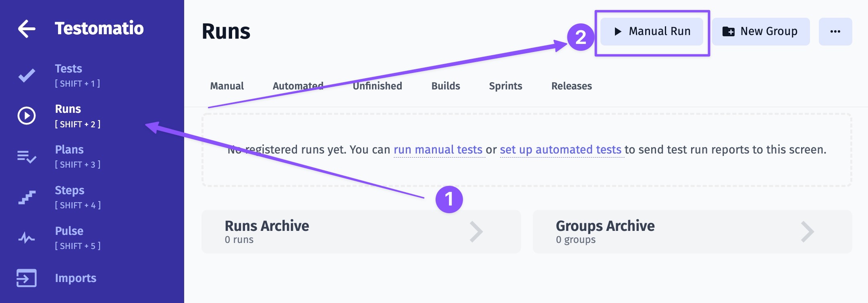This screenshot has width=868, height=303.
Task: Expand the Groups Archive chevron
Action: coord(808,232)
